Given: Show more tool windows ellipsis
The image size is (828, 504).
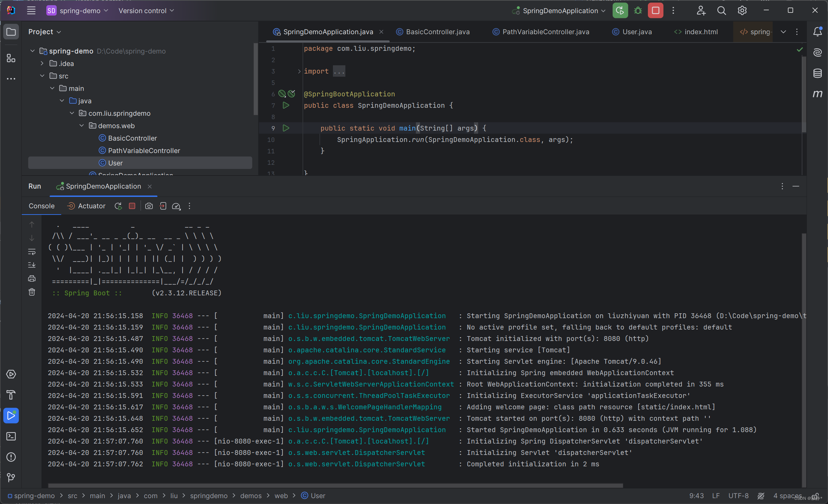Looking at the screenshot, I should [11, 79].
